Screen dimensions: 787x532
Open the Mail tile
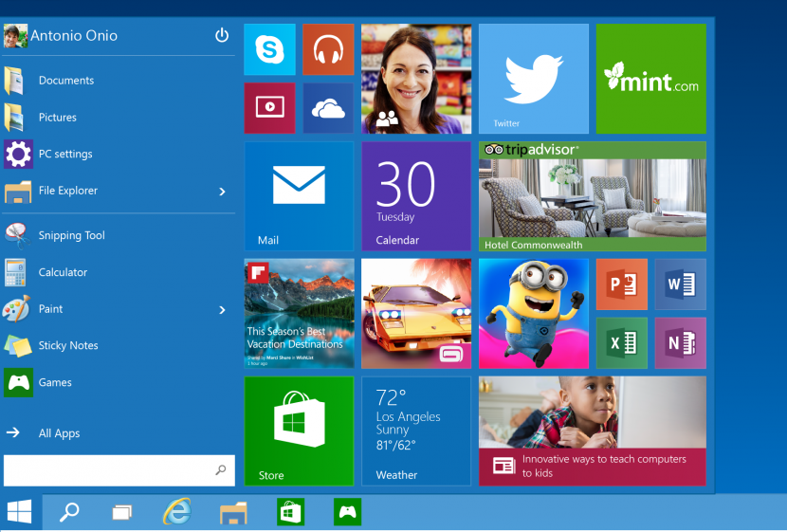click(299, 196)
